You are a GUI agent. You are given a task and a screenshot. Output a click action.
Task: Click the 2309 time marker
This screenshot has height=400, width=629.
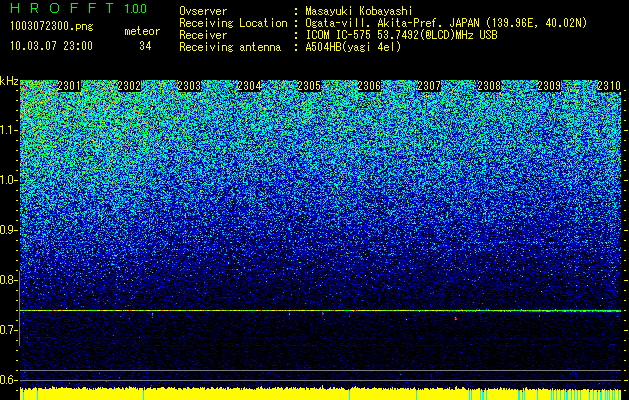click(x=549, y=86)
